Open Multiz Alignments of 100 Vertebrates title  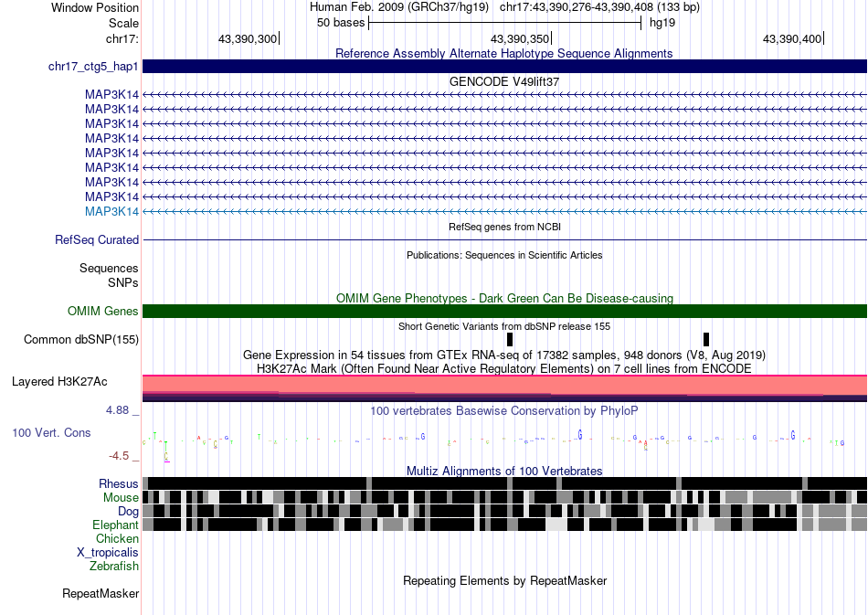504,472
